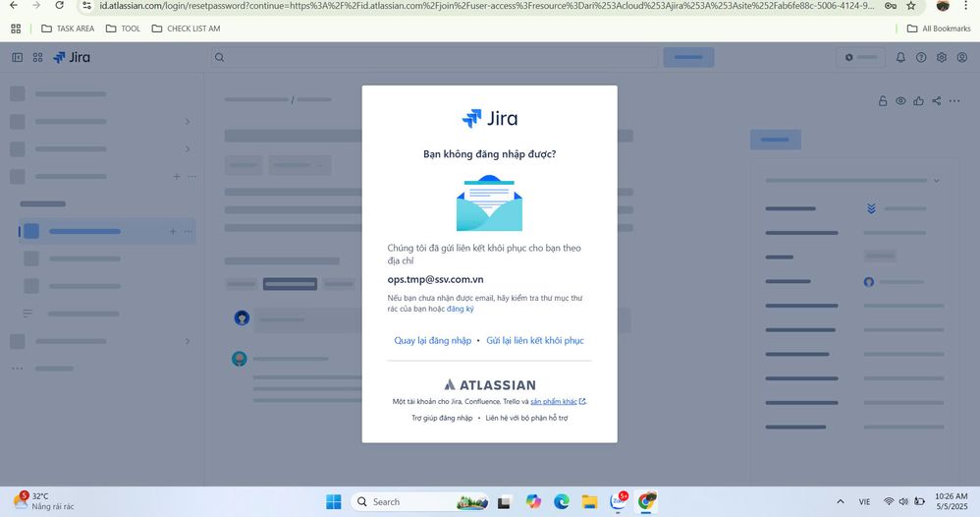Click 'Quay lại đăng nhập' link
This screenshot has width=980, height=517.
pyautogui.click(x=432, y=340)
